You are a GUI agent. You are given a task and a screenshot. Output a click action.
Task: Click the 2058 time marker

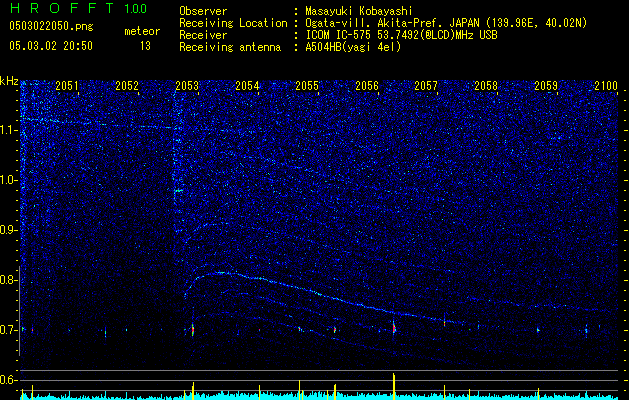(x=486, y=86)
